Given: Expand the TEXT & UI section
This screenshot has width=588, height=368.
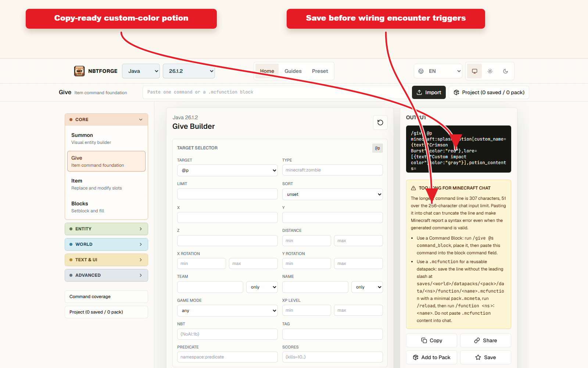Looking at the screenshot, I should pyautogui.click(x=107, y=260).
